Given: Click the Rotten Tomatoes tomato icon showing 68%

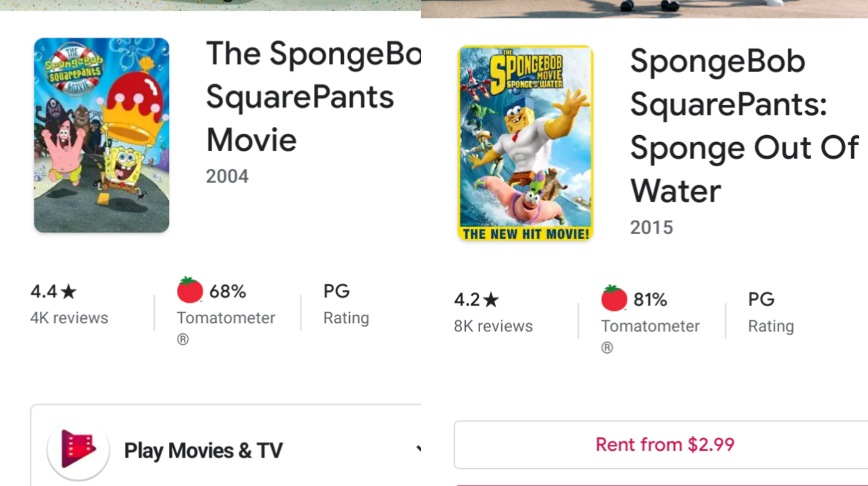Looking at the screenshot, I should pyautogui.click(x=190, y=291).
